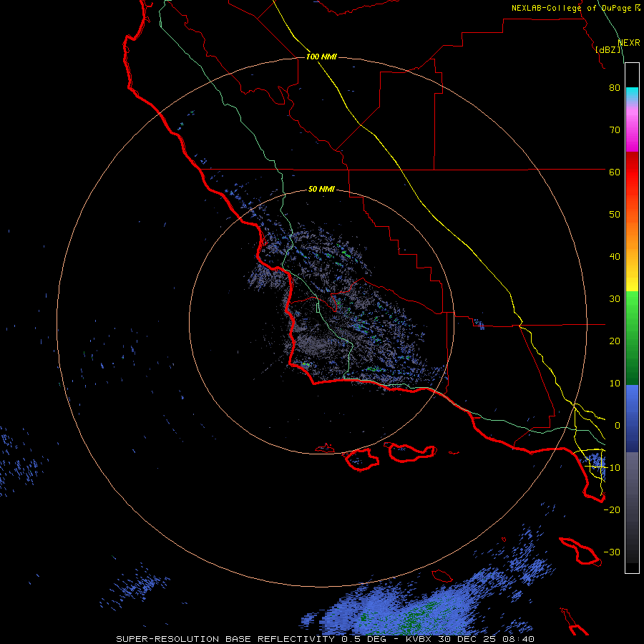The image size is (644, 644).
Task: Click the 60 dBZ scale value
Action: (615, 172)
